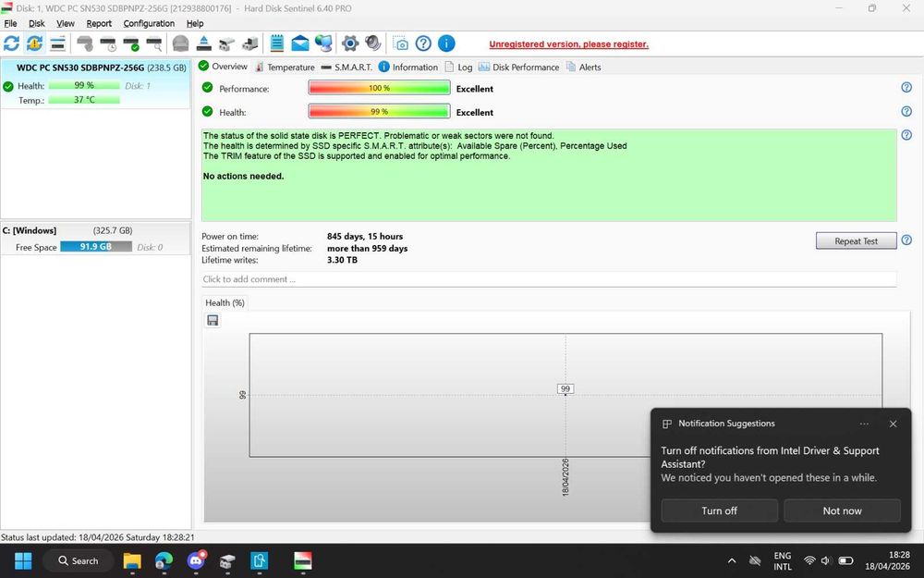
Task: Click Turn off in notification popup
Action: [x=719, y=510]
